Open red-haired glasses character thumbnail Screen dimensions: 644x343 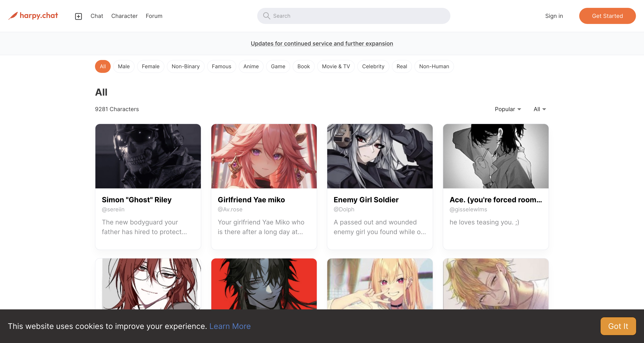148,284
